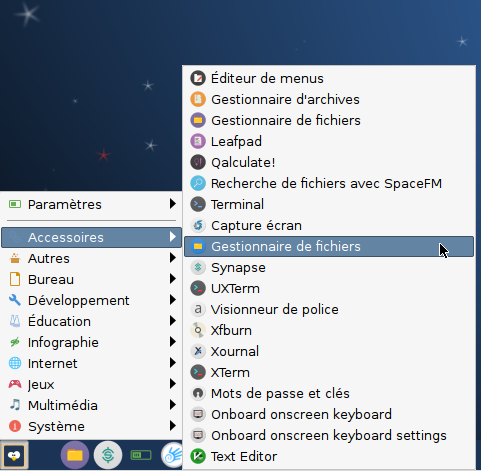Click the Visionneur de police letter icon

click(x=198, y=309)
